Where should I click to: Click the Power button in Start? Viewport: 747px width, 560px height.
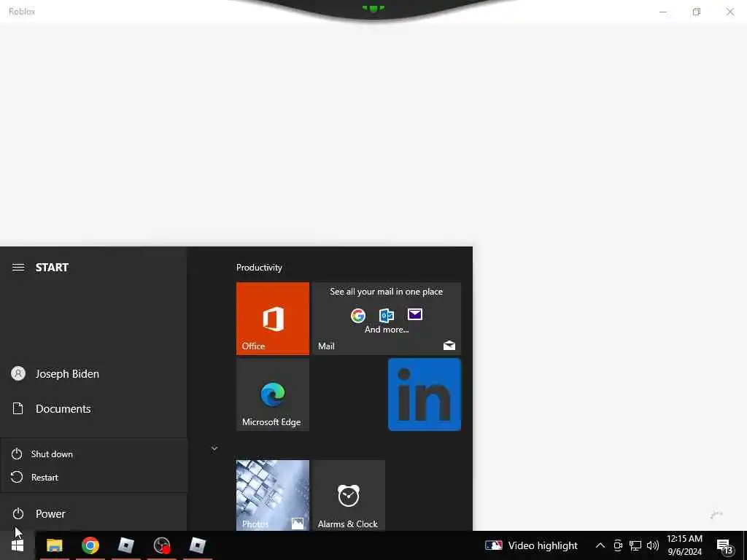[x=93, y=514]
